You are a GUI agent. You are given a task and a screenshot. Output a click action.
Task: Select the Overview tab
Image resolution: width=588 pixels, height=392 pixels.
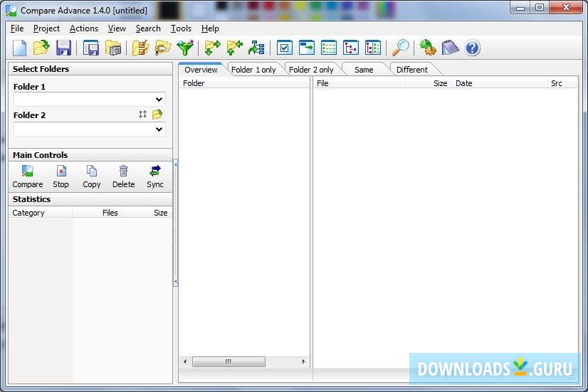pos(201,70)
